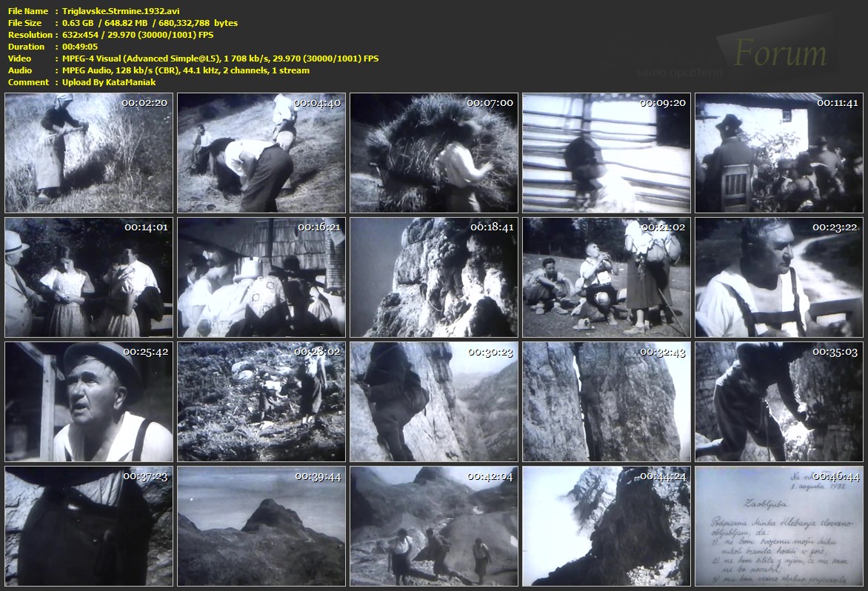Viewport: 868px width, 591px height.
Task: View the three hikers thumbnail at 00:42:04
Action: tap(434, 527)
